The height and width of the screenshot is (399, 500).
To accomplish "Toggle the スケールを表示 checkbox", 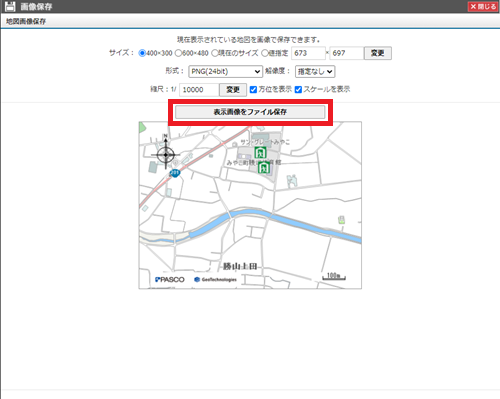I will [x=298, y=89].
